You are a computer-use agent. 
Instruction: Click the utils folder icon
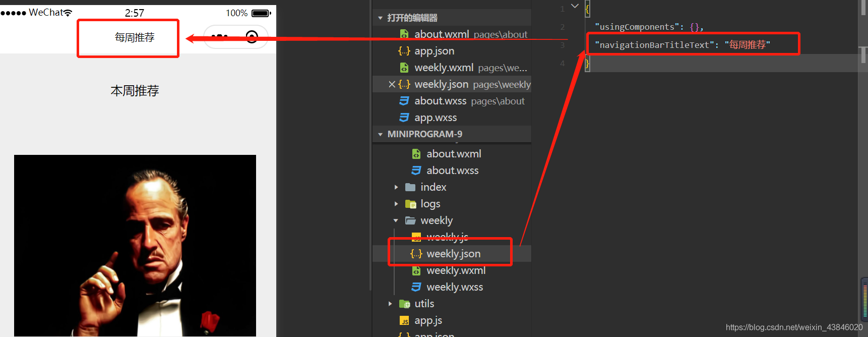(404, 304)
